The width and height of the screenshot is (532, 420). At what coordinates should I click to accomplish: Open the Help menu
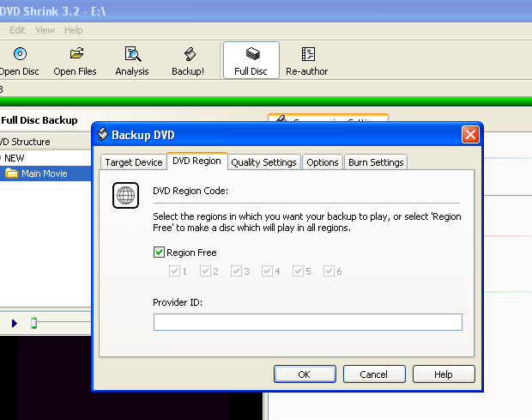click(73, 30)
